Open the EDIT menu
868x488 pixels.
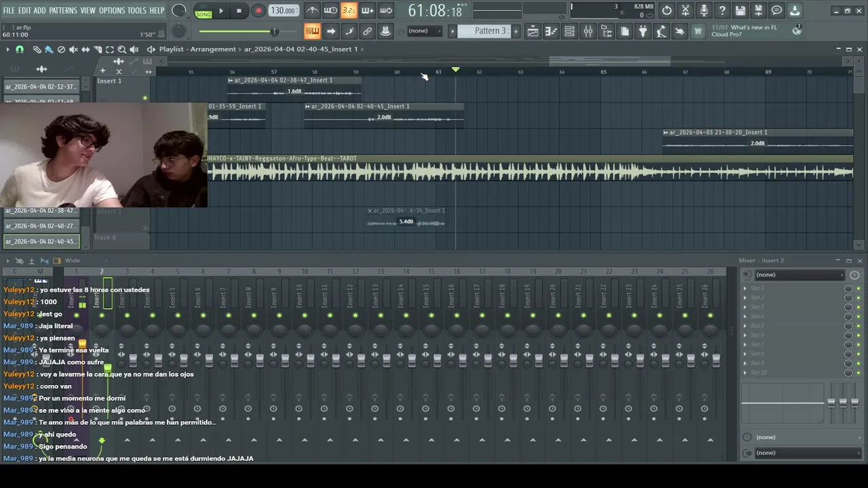click(x=24, y=10)
